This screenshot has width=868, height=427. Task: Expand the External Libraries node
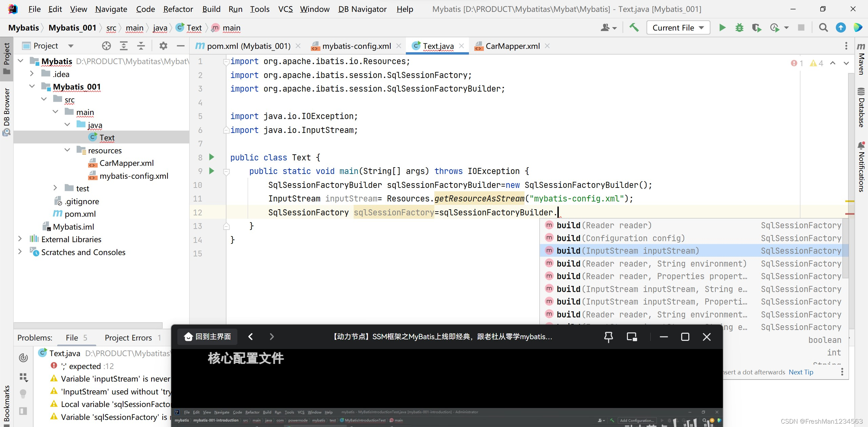20,239
